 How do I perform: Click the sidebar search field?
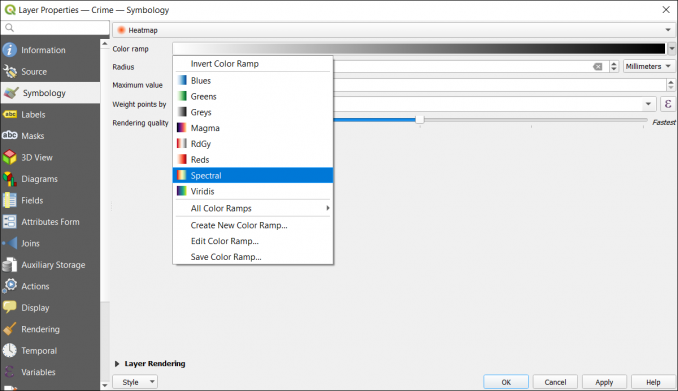(55, 28)
